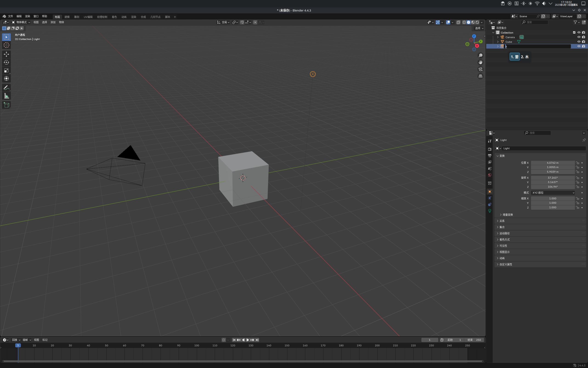This screenshot has width=588, height=368.
Task: Select the Cursor tool in toolbar
Action: 7,45
